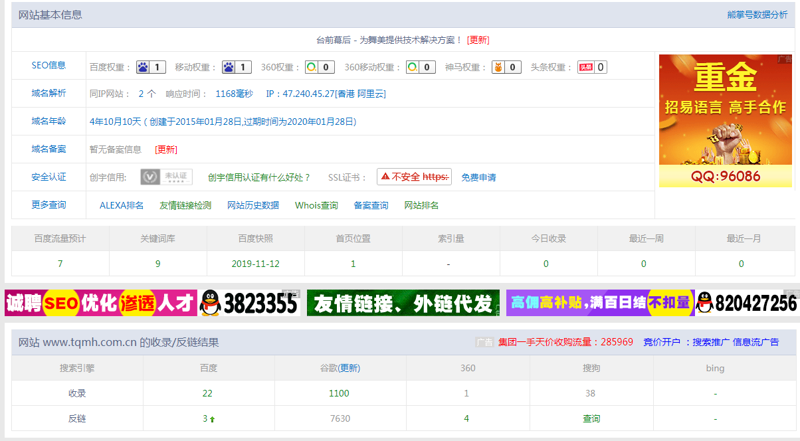This screenshot has width=800, height=441.
Task: Click the 今日收录 value 0
Action: pyautogui.click(x=546, y=264)
